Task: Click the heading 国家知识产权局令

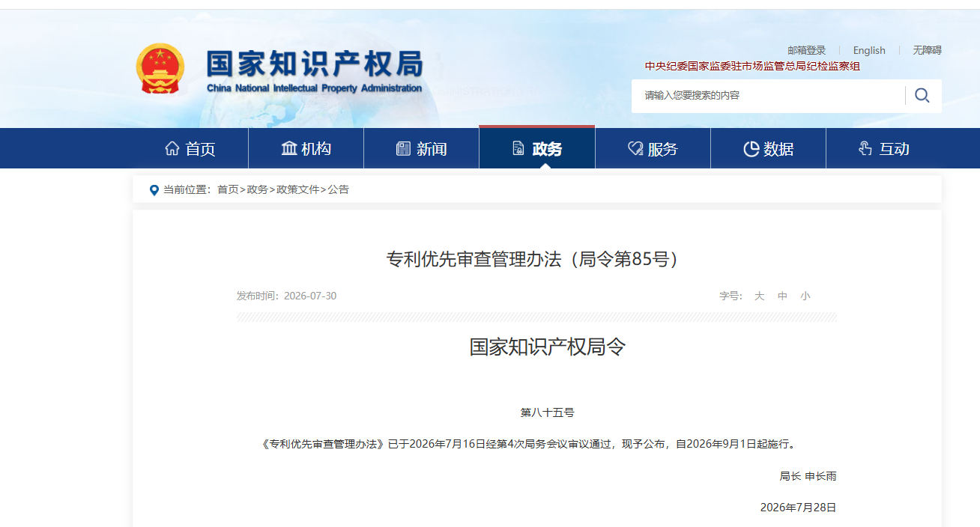Action: (547, 347)
